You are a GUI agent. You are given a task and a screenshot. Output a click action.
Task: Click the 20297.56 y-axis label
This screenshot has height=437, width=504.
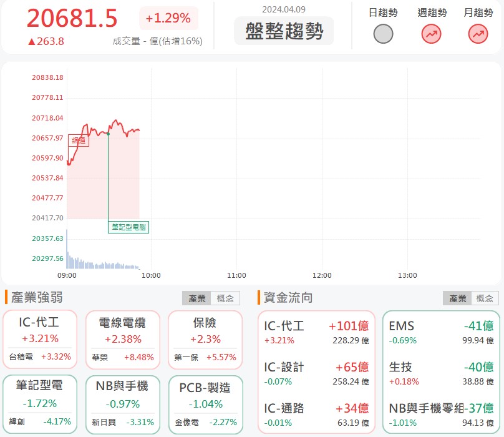click(47, 258)
